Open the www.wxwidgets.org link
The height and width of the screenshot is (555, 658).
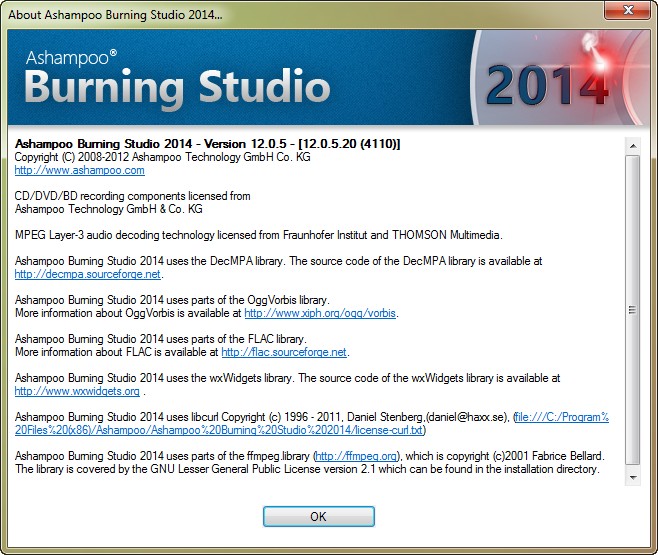[77, 391]
